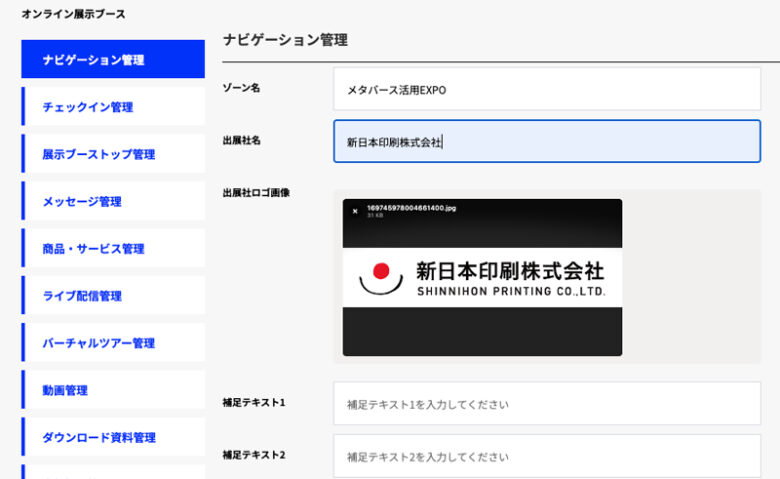Go to 展示ブーストップ管理

point(113,154)
